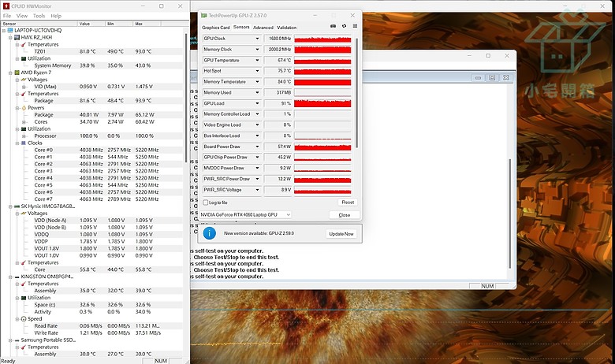The width and height of the screenshot is (615, 364).
Task: Click the Memory Temperature history graph
Action: (322, 82)
